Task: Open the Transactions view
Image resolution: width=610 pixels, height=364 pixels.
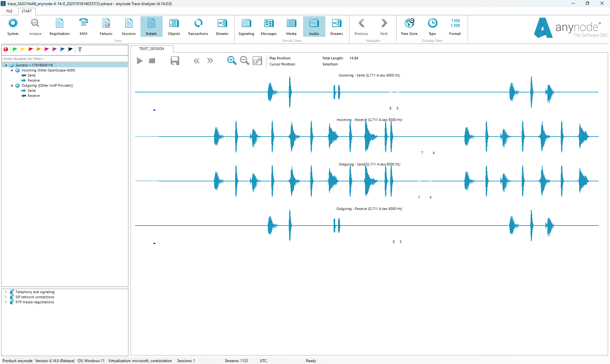Action: (198, 27)
